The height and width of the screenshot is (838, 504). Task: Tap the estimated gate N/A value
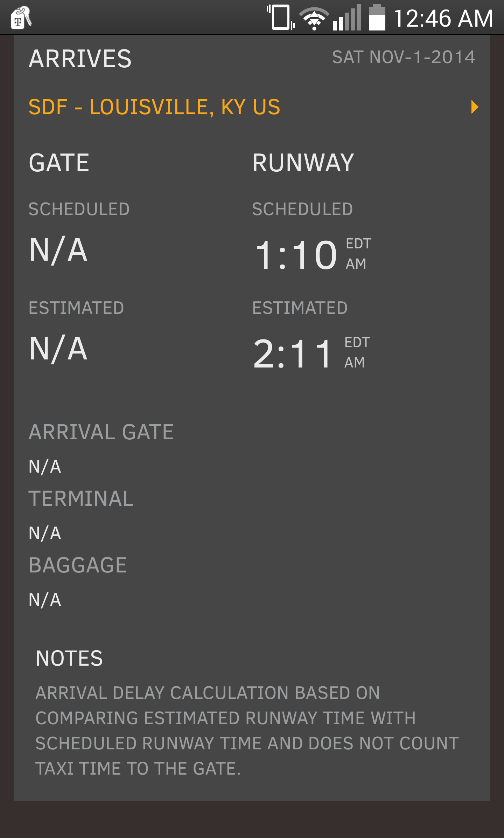point(58,349)
